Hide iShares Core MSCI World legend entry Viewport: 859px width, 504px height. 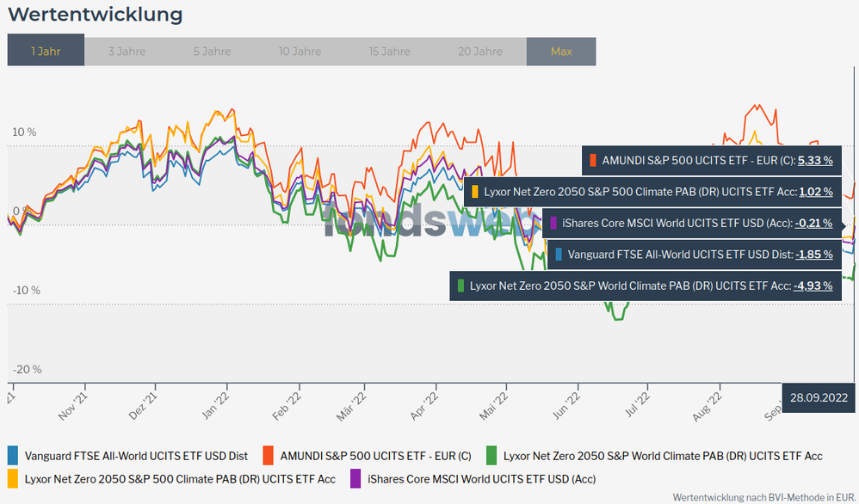coord(481,478)
